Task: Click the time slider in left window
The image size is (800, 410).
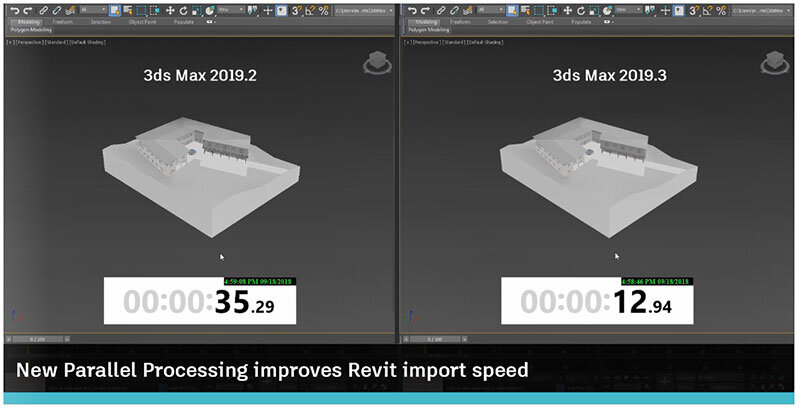Action: (38, 339)
